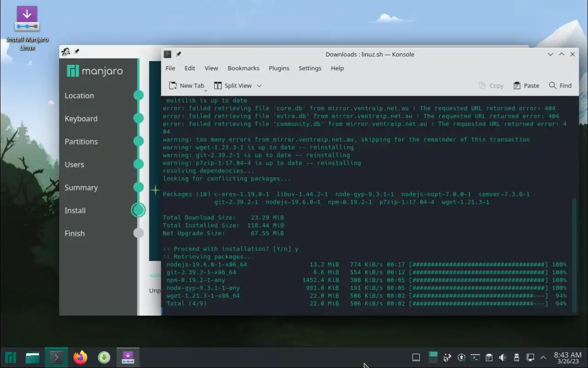Open the globe with arrow tray icon
Image resolution: width=588 pixels, height=368 pixels.
pyautogui.click(x=447, y=357)
